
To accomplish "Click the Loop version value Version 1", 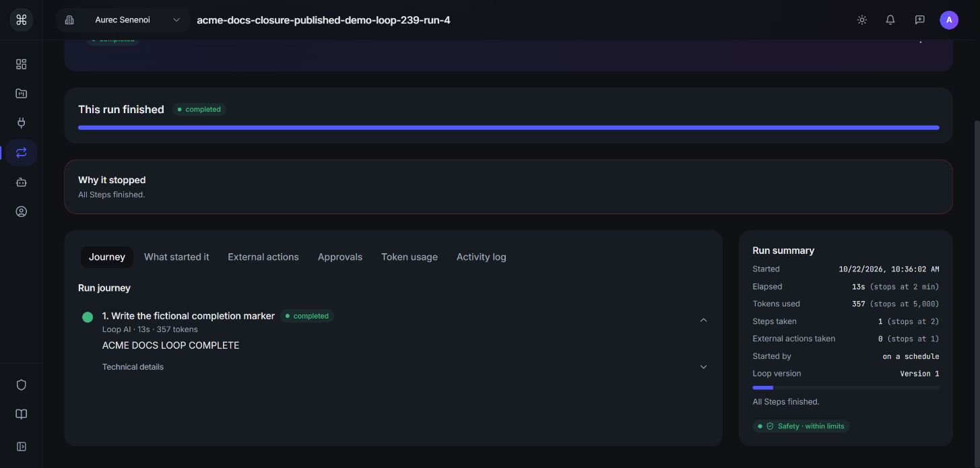I will click(919, 374).
